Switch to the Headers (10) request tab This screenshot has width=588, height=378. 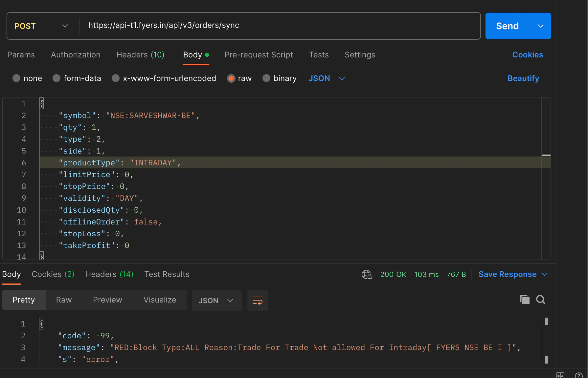(140, 55)
